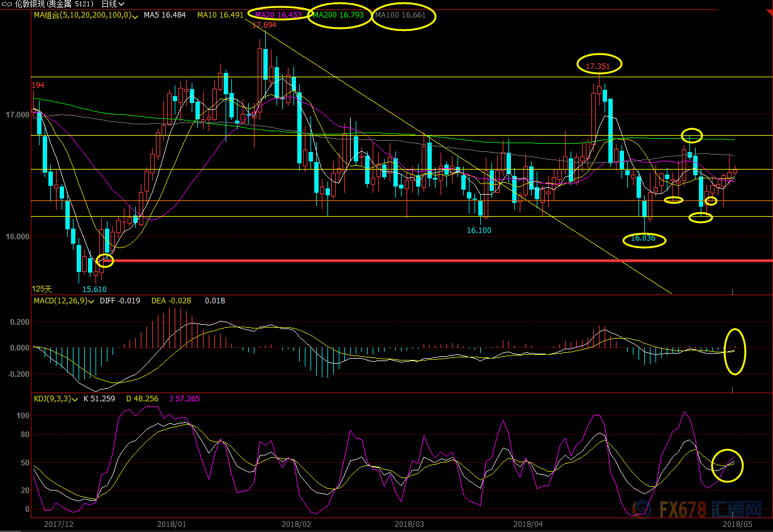Image resolution: width=773 pixels, height=532 pixels.
Task: Click the 16.100 low price label
Action: [x=479, y=231]
